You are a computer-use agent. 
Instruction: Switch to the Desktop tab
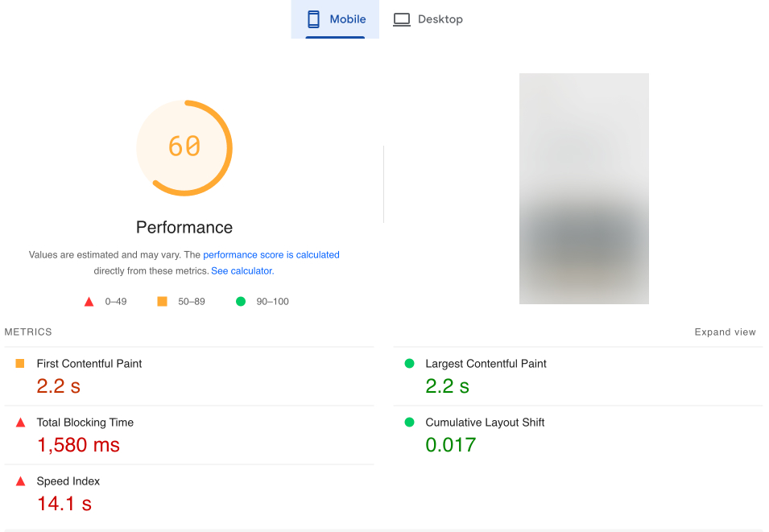428,19
